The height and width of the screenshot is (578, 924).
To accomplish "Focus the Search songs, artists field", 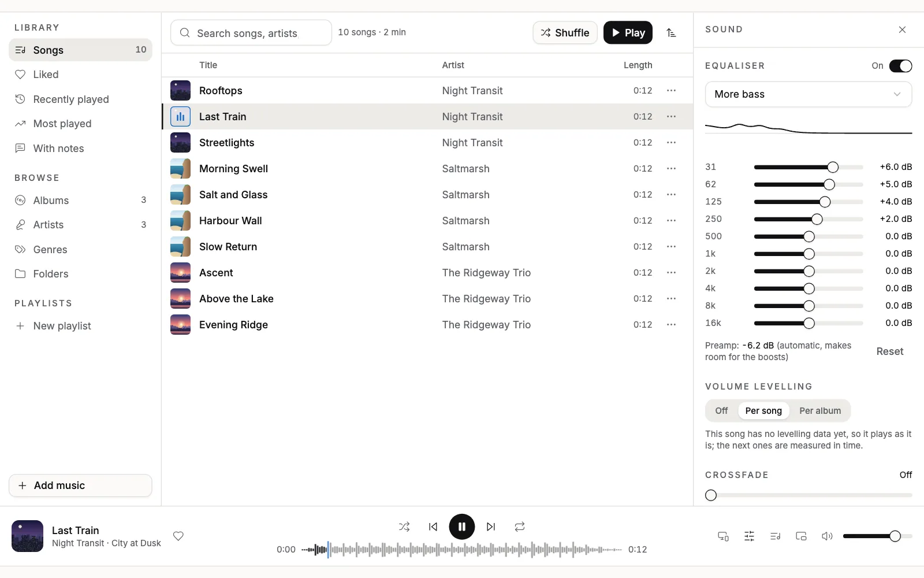I will [x=251, y=33].
